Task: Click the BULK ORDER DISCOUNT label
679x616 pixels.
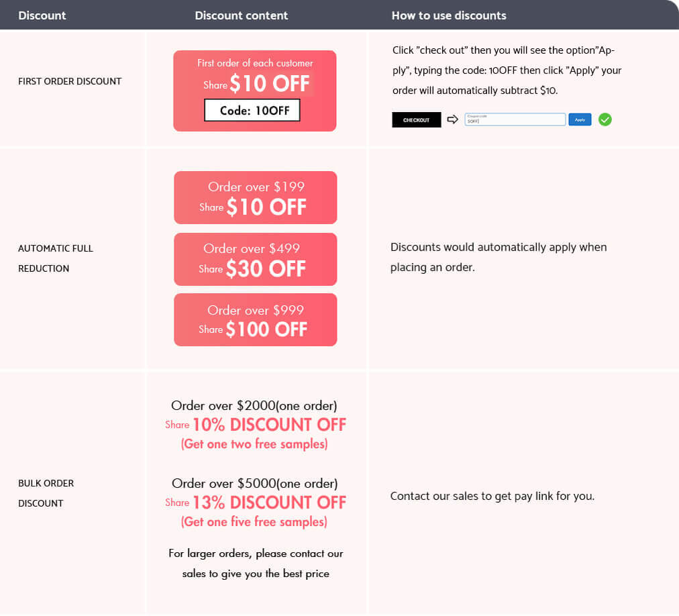Action: (x=46, y=493)
